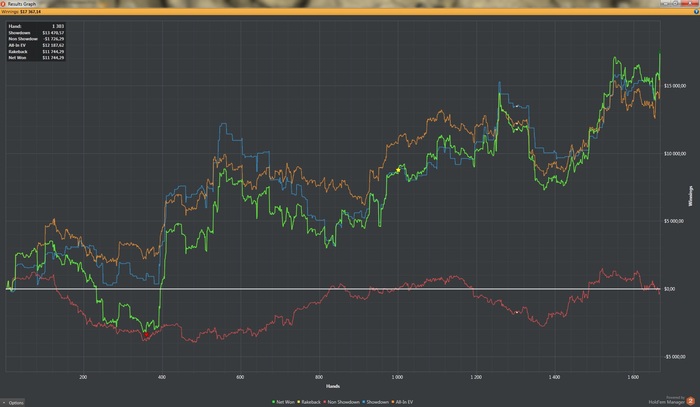Click the $0,00 axis label
Screen dimensions: 700x407
[x=669, y=289]
